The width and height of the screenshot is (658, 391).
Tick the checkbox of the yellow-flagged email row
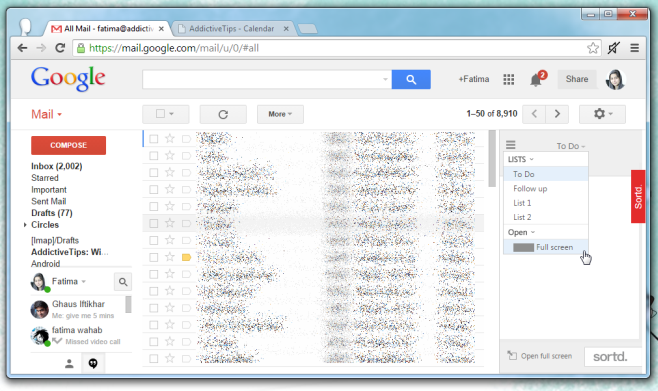coord(154,257)
